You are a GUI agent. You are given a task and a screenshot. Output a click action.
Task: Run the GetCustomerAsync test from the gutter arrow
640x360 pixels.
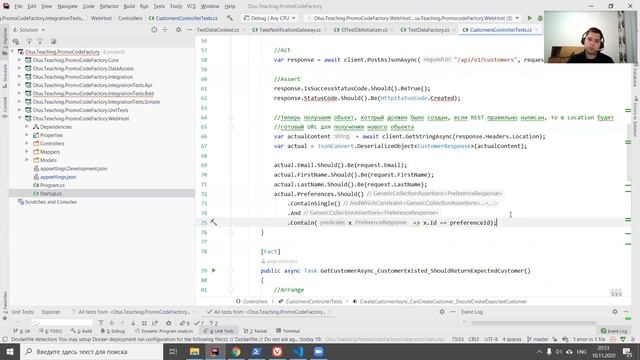point(213,270)
